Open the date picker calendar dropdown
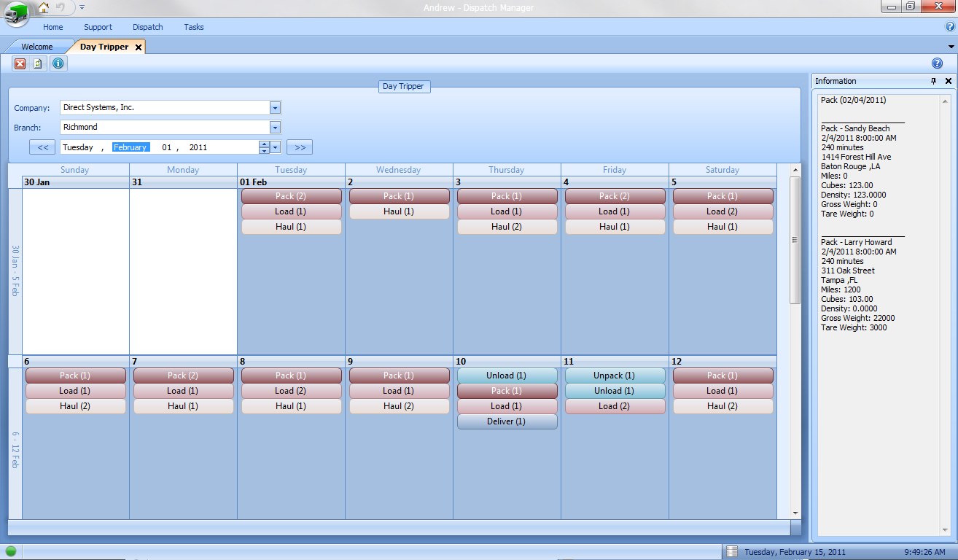 [276, 147]
